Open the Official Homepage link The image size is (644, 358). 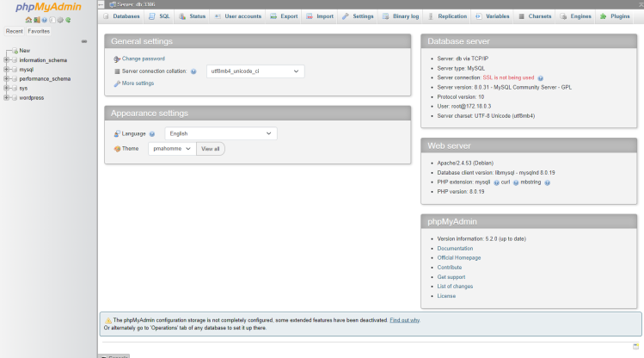(x=459, y=257)
